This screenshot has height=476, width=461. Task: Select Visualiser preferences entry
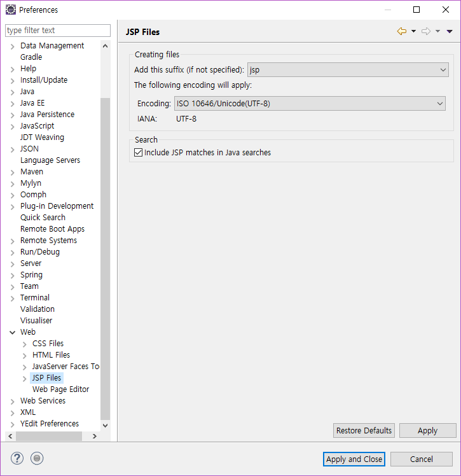pos(36,321)
